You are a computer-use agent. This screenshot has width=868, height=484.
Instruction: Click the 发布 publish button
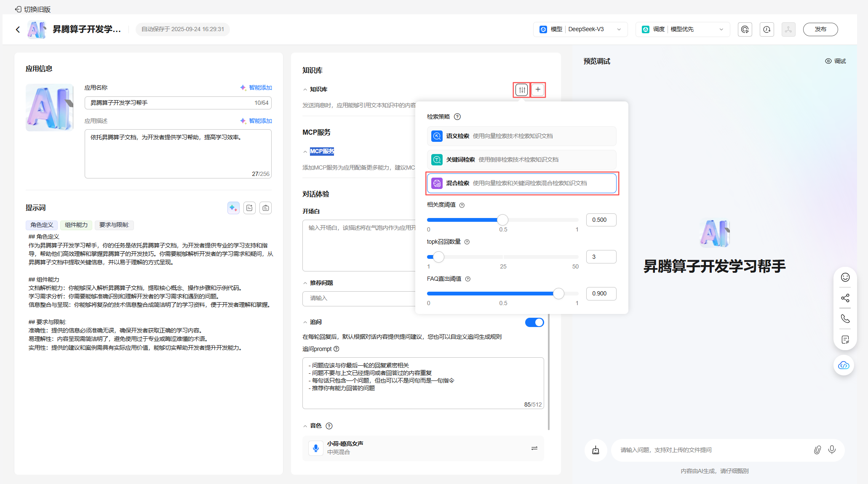click(x=820, y=29)
